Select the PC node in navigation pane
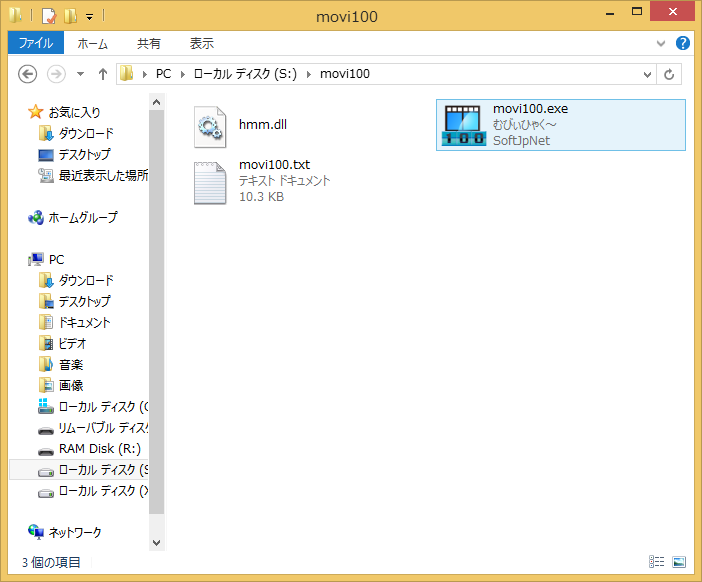This screenshot has width=702, height=582. pos(56,260)
